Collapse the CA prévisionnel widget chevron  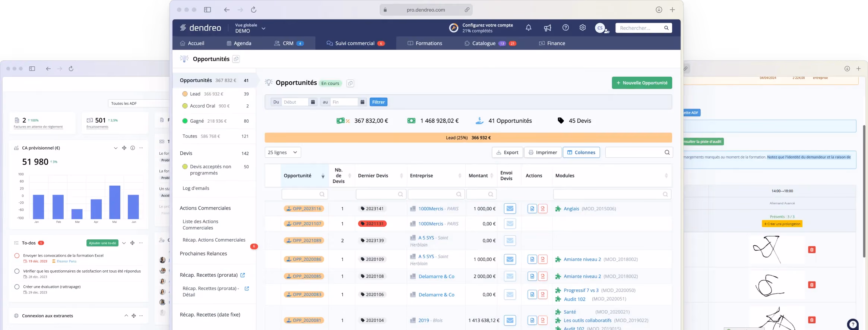(x=115, y=148)
